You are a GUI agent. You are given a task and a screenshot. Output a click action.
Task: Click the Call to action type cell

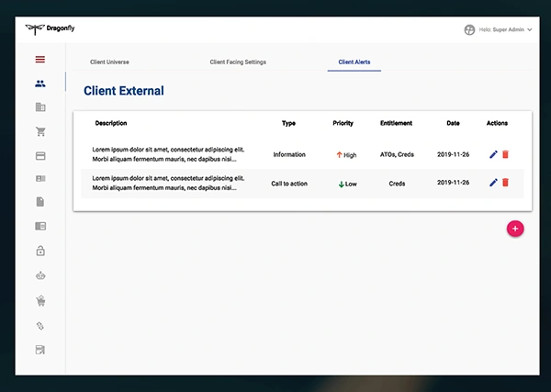pyautogui.click(x=289, y=184)
